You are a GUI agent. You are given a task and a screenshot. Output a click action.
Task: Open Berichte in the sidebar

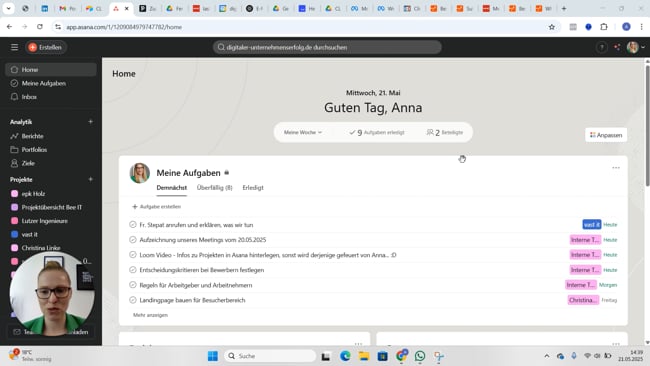tap(51, 136)
